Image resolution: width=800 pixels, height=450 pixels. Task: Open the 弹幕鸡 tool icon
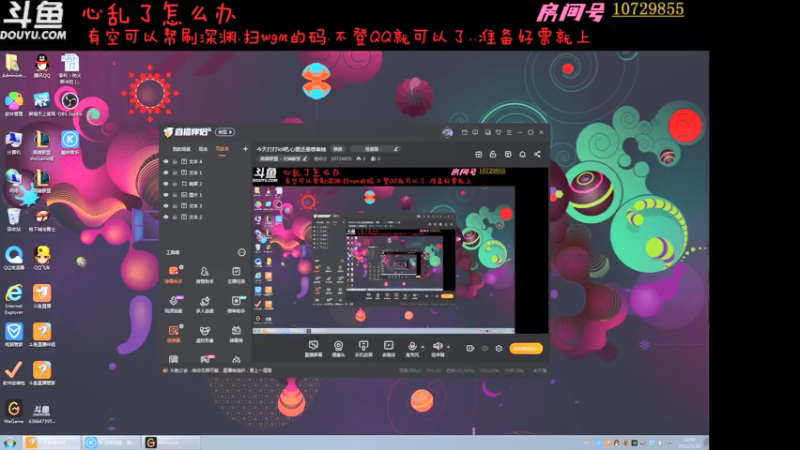tap(236, 334)
